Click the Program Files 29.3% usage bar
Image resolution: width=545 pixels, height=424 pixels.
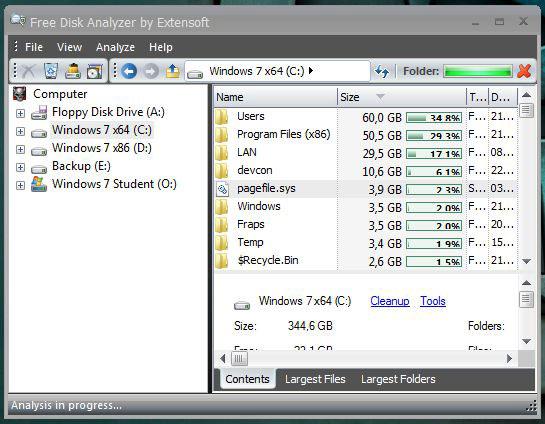[434, 136]
